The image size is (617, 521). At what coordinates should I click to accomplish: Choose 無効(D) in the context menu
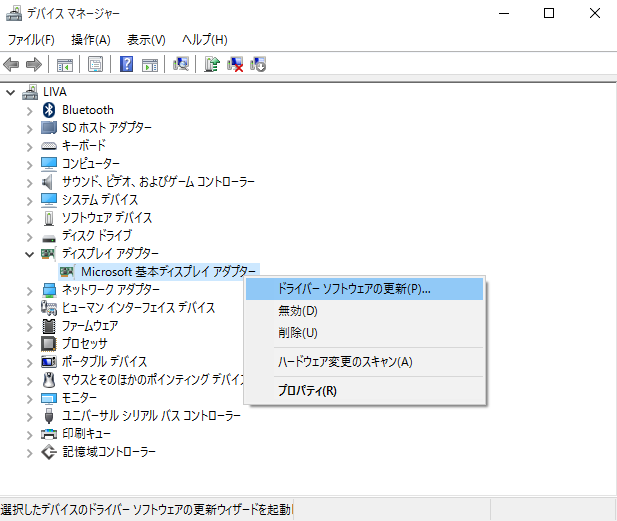tap(364, 311)
